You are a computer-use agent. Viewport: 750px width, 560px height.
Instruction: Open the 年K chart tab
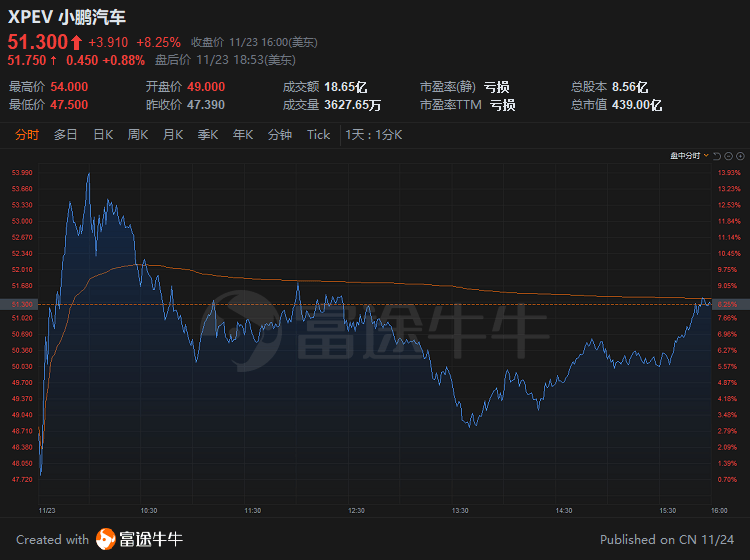pyautogui.click(x=243, y=135)
